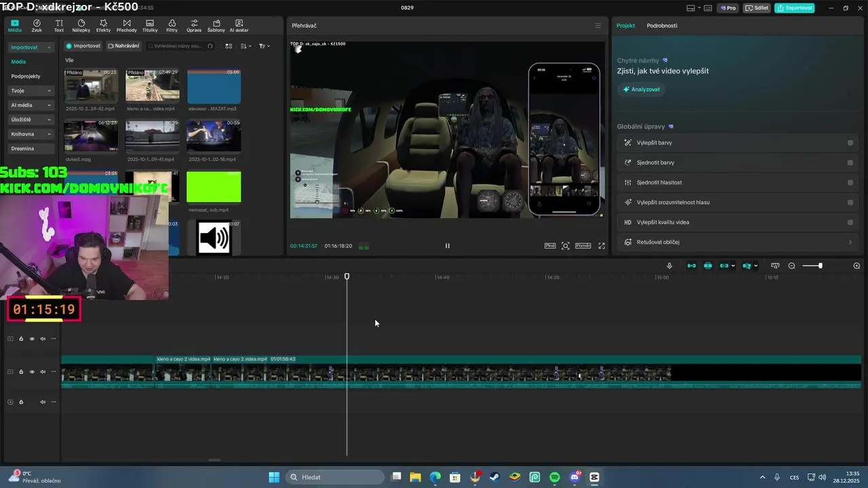Toggle the Sjednotit hlasitost checkbox
The image size is (868, 488).
[x=850, y=182]
